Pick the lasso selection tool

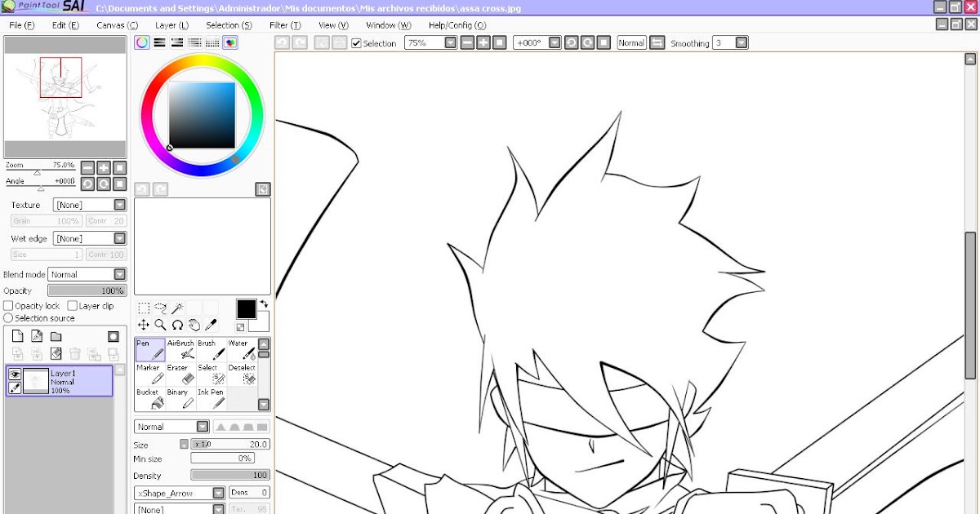coord(160,308)
